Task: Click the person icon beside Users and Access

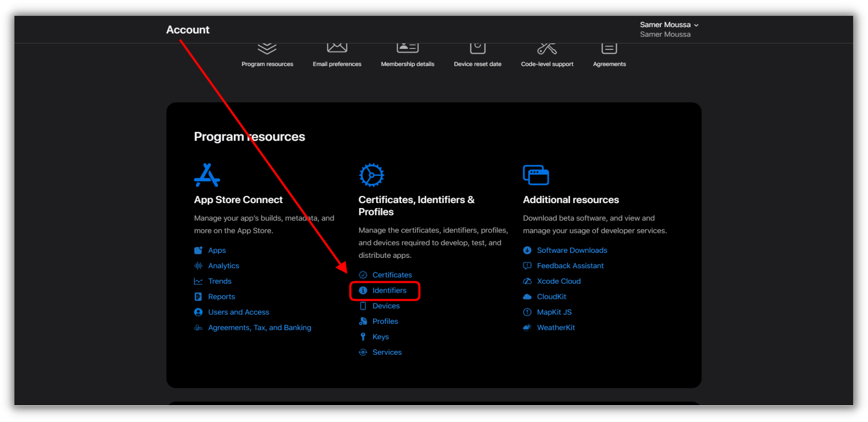Action: (198, 312)
